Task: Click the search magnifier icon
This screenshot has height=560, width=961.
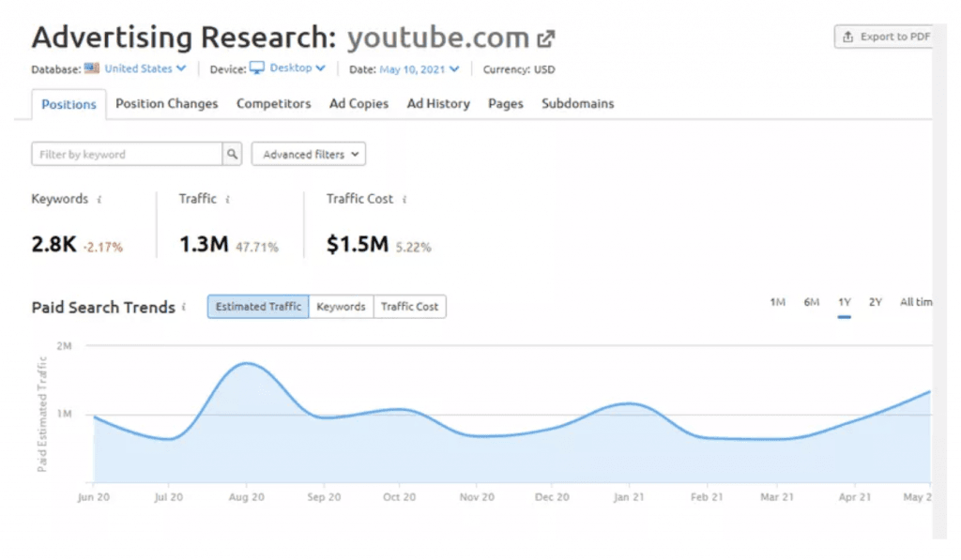Action: (x=232, y=155)
